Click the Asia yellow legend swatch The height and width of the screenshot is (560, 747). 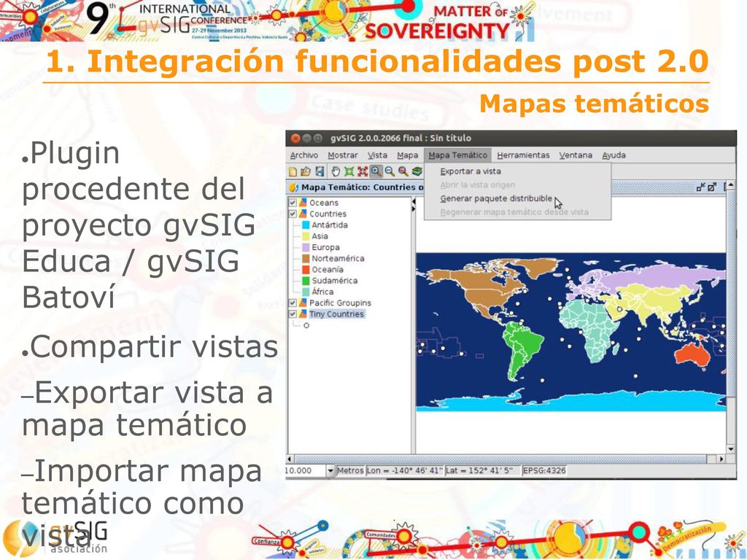(306, 236)
